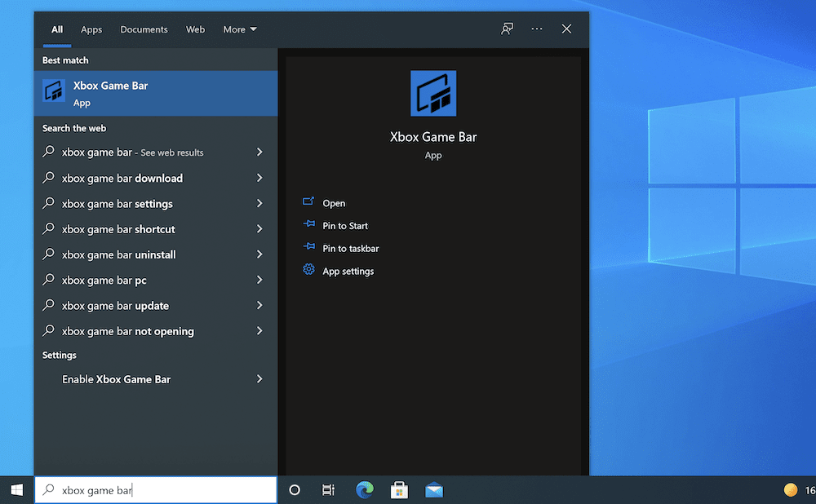Expand the More dropdown in the search header

(x=238, y=29)
